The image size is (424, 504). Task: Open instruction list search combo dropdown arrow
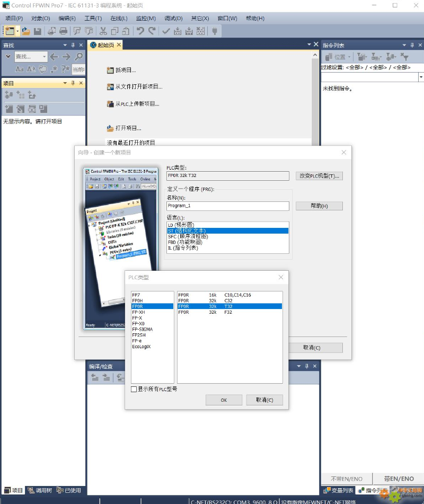[x=421, y=77]
